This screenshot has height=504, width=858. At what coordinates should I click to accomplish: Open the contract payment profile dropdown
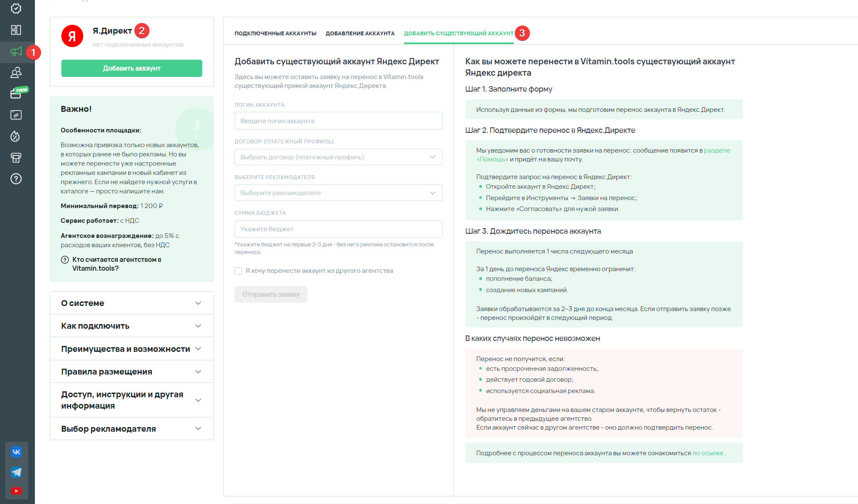338,157
